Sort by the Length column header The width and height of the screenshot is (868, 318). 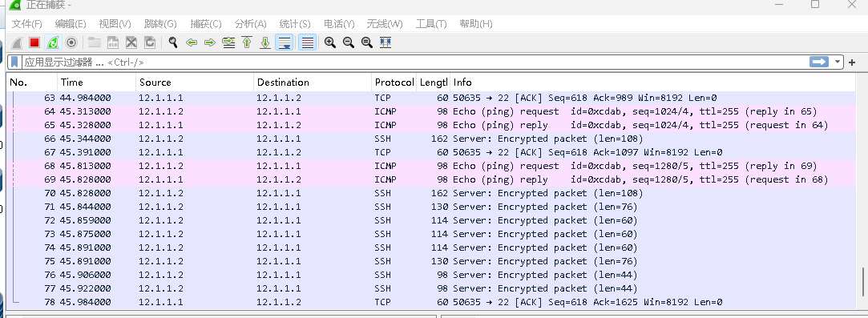coord(433,83)
